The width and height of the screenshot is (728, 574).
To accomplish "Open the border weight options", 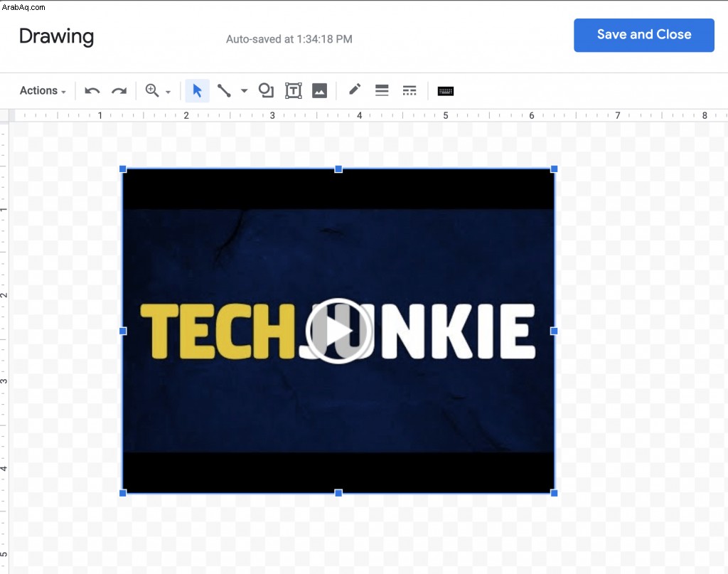I will point(382,90).
